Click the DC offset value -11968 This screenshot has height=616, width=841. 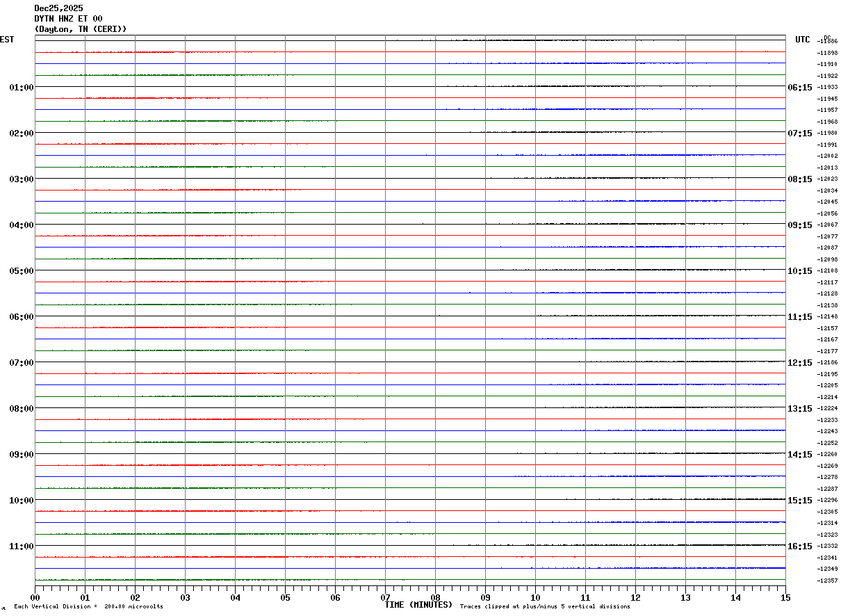[827, 122]
